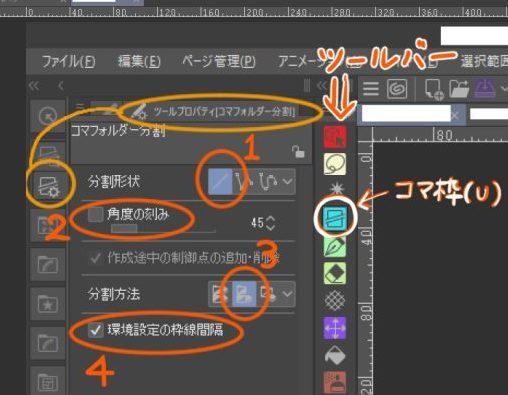
Task: Select the red Operation tool icon
Action: coord(335,136)
